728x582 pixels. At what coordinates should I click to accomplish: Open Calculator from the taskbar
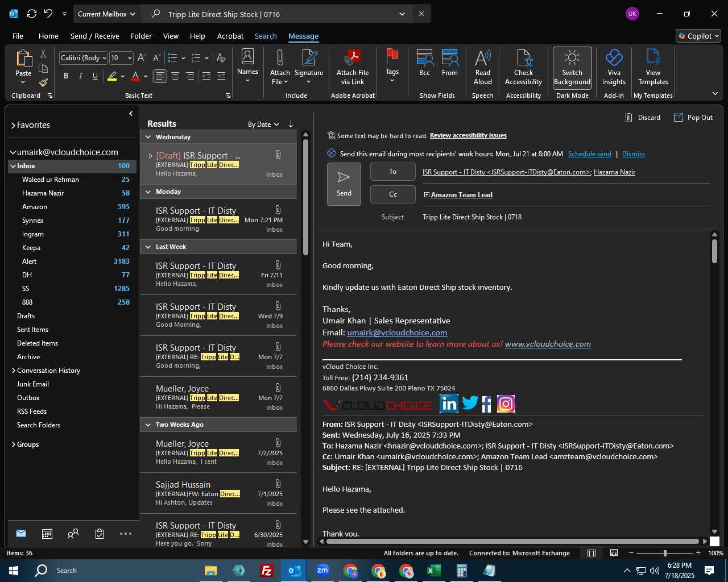[x=462, y=571]
